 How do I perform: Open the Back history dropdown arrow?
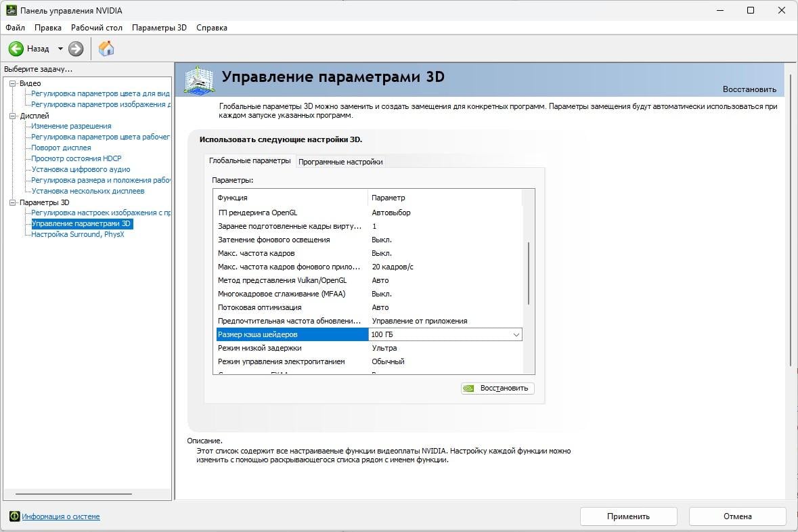[60, 49]
